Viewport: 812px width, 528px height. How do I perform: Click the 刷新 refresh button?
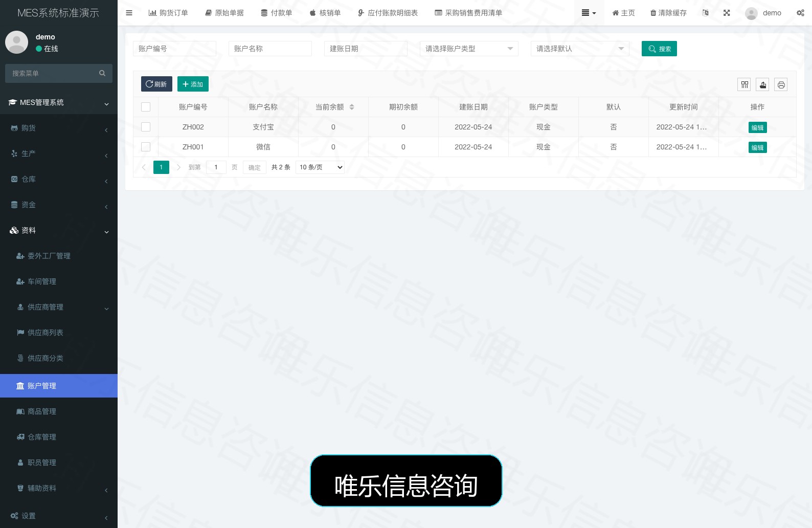(x=156, y=84)
